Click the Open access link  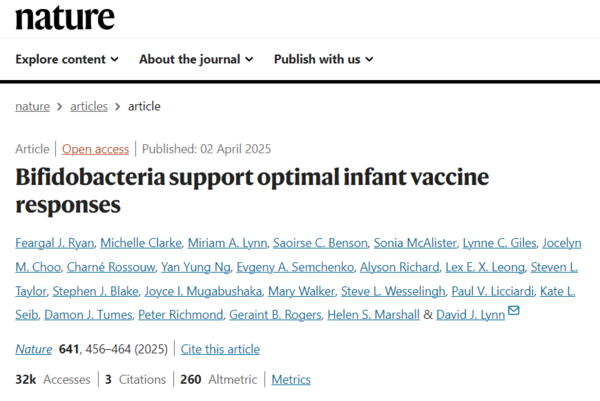click(95, 149)
